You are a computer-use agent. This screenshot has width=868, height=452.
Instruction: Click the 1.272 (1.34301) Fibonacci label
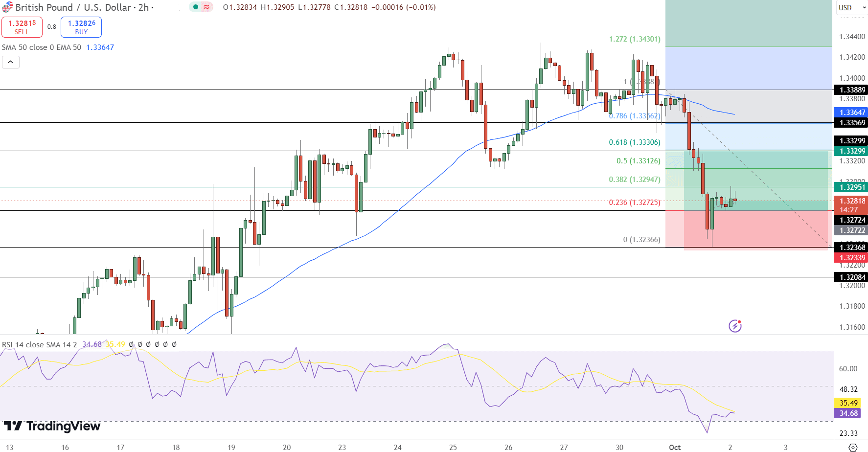pyautogui.click(x=635, y=39)
